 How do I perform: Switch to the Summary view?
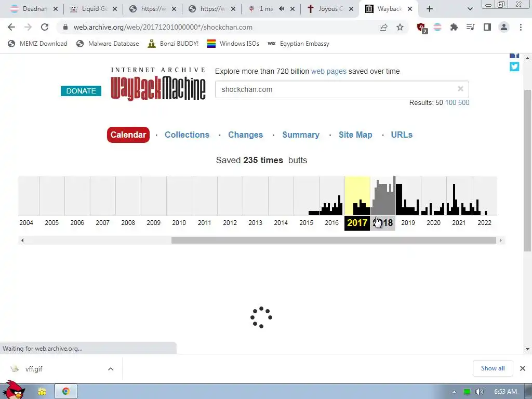point(301,135)
